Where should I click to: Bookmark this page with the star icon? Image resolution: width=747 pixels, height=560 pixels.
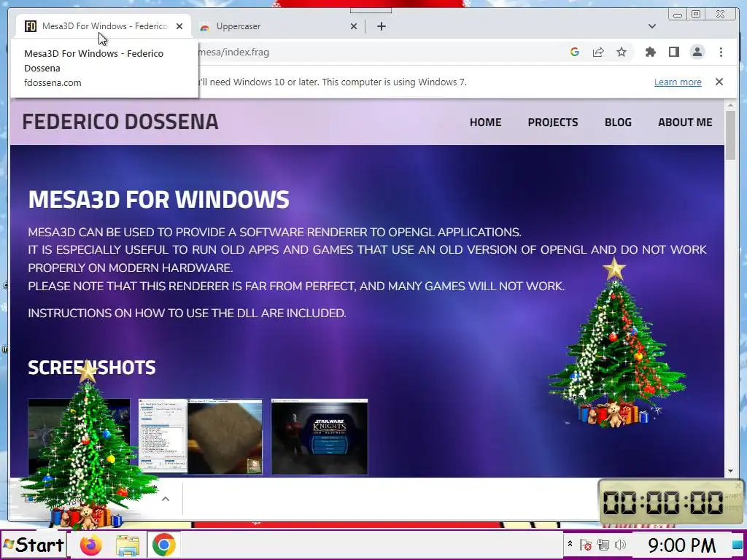(622, 52)
